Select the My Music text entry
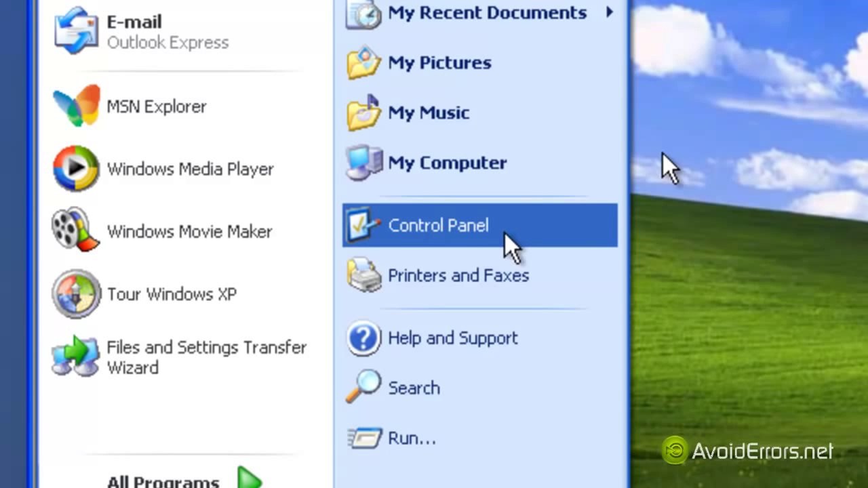This screenshot has width=868, height=488. [429, 113]
